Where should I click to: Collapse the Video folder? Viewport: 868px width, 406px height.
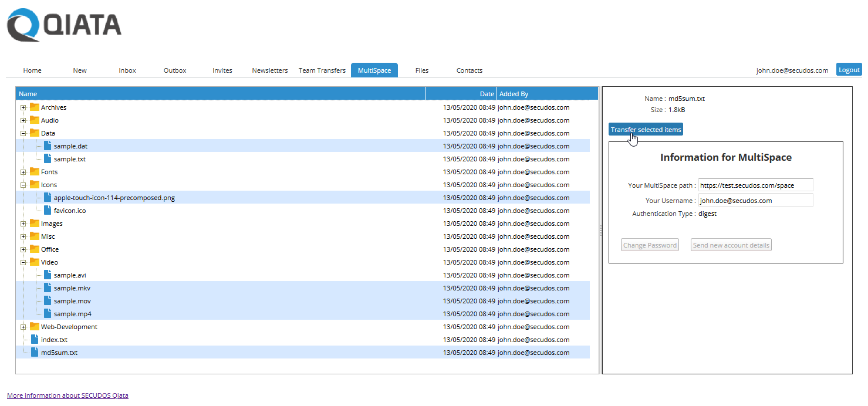coord(23,262)
